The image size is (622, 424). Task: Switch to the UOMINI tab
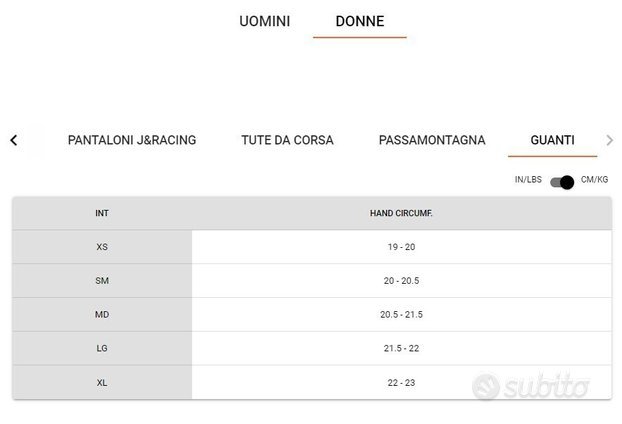(x=265, y=21)
